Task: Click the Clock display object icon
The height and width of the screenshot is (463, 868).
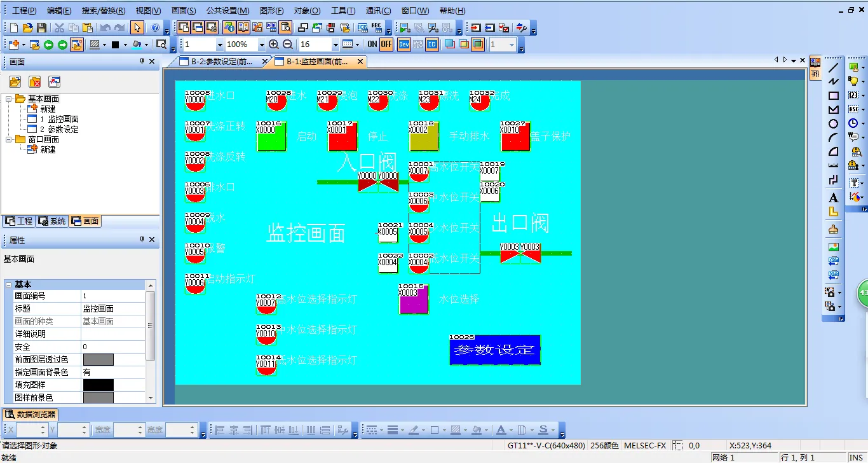Action: [x=853, y=123]
